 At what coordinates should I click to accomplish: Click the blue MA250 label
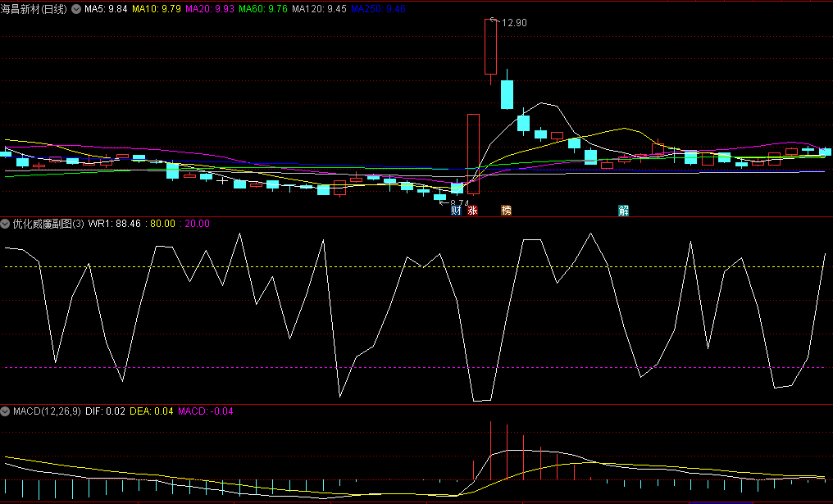coord(378,9)
